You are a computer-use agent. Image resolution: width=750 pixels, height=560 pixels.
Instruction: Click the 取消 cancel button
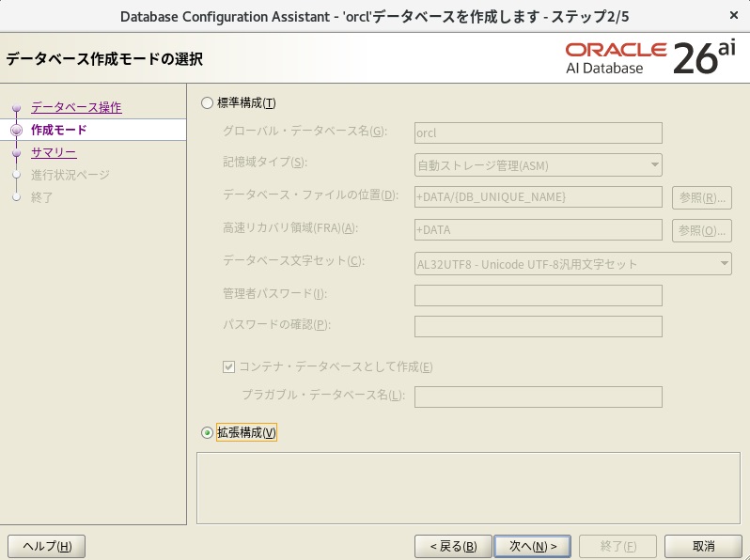703,546
